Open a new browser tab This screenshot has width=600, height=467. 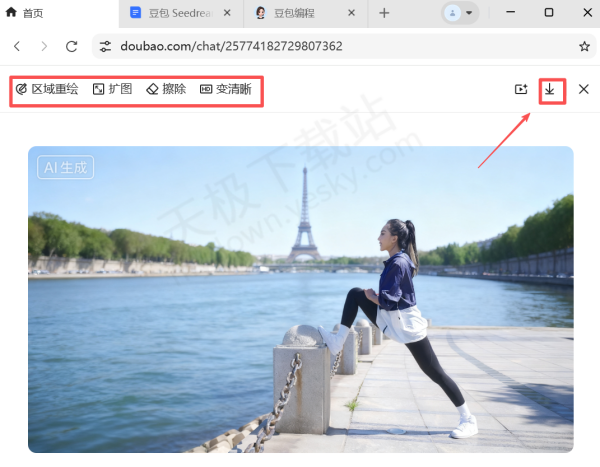pyautogui.click(x=384, y=13)
